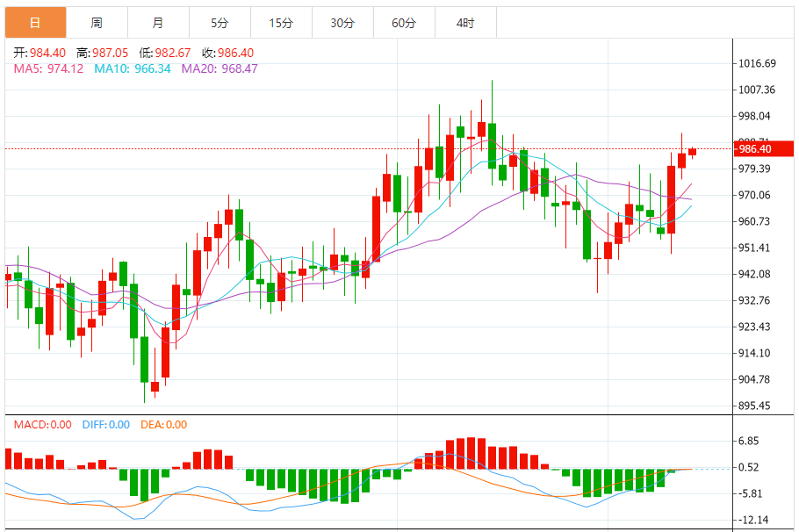Click the 0.52 MACD axis label
Viewport: 799px width, 532px height.
(749, 467)
